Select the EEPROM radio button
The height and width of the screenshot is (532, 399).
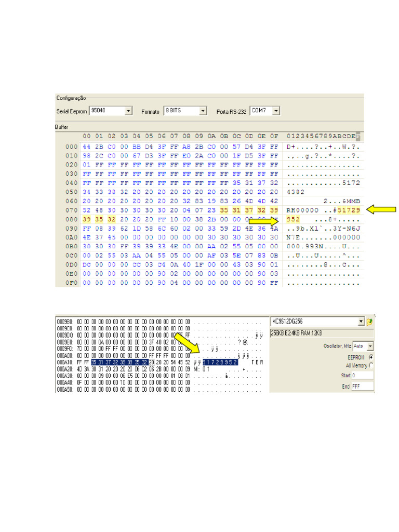pos(371,357)
